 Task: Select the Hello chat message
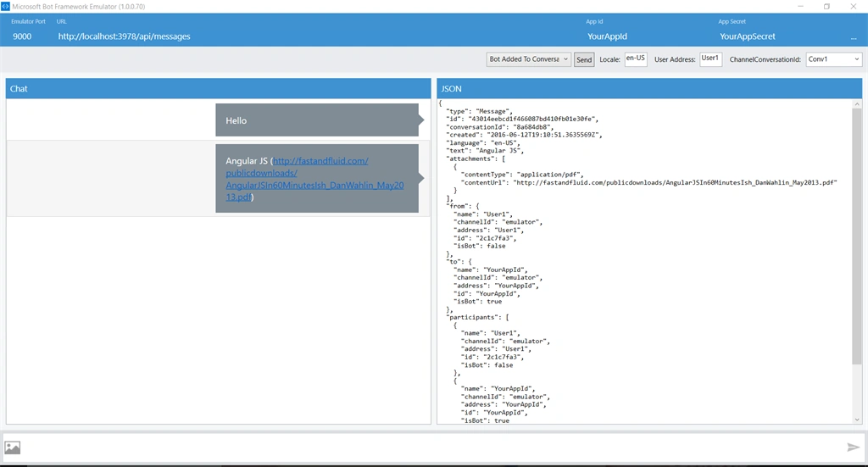(317, 120)
